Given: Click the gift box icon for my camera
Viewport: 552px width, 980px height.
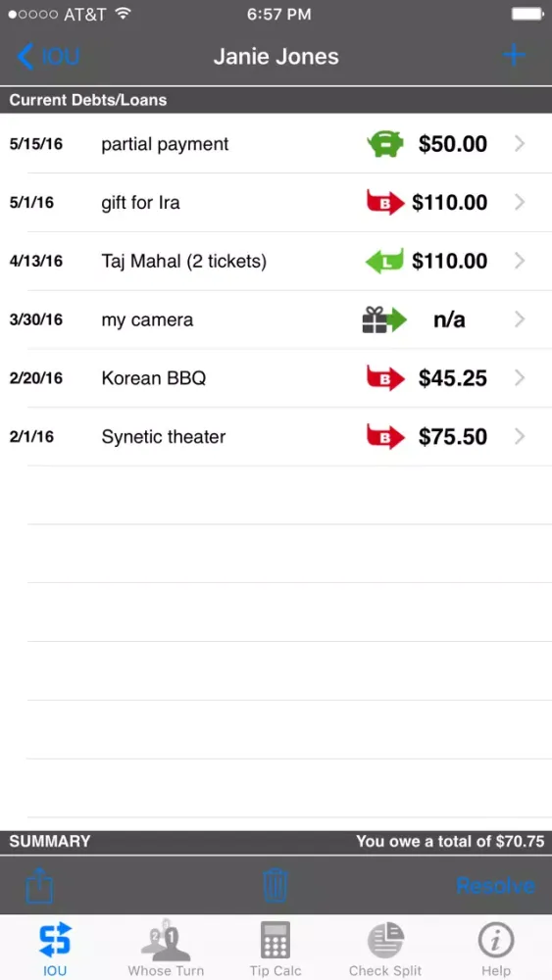Looking at the screenshot, I should pos(384,319).
